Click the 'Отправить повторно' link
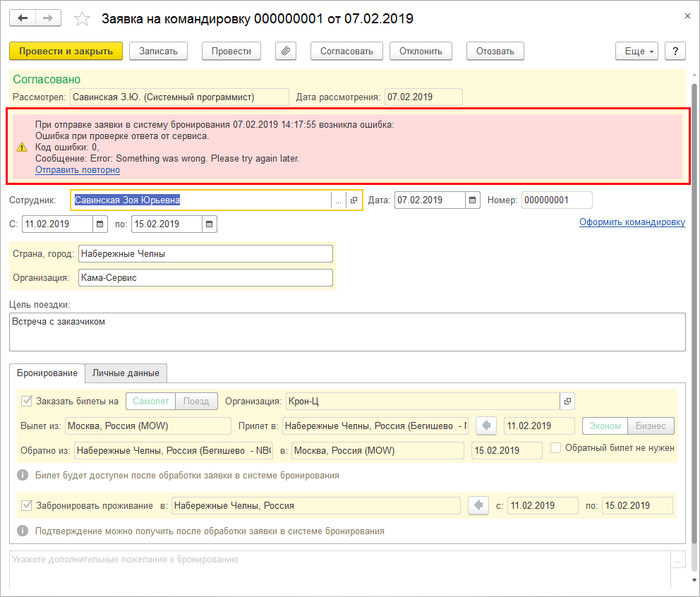 click(78, 170)
